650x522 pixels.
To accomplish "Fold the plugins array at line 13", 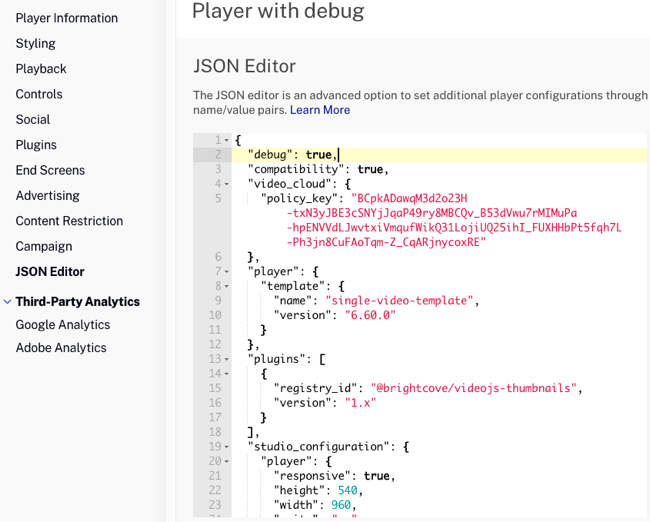I will (227, 359).
